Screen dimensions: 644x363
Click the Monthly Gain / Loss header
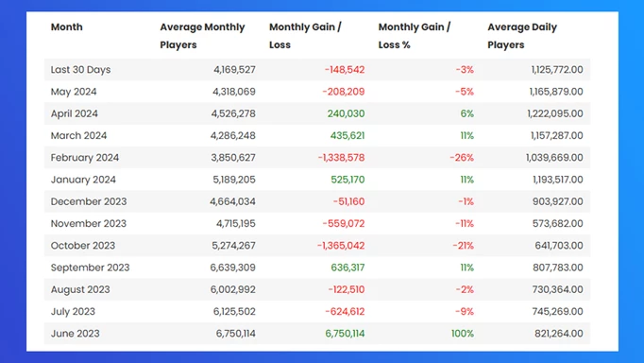[305, 36]
